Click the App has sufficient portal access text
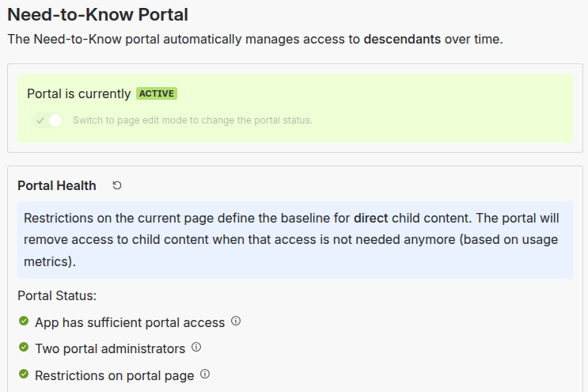 pyautogui.click(x=130, y=323)
